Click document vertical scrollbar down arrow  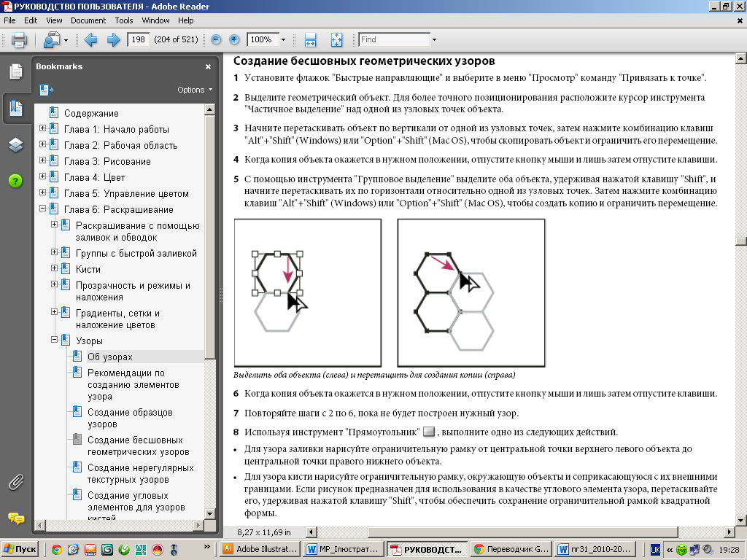[741, 520]
